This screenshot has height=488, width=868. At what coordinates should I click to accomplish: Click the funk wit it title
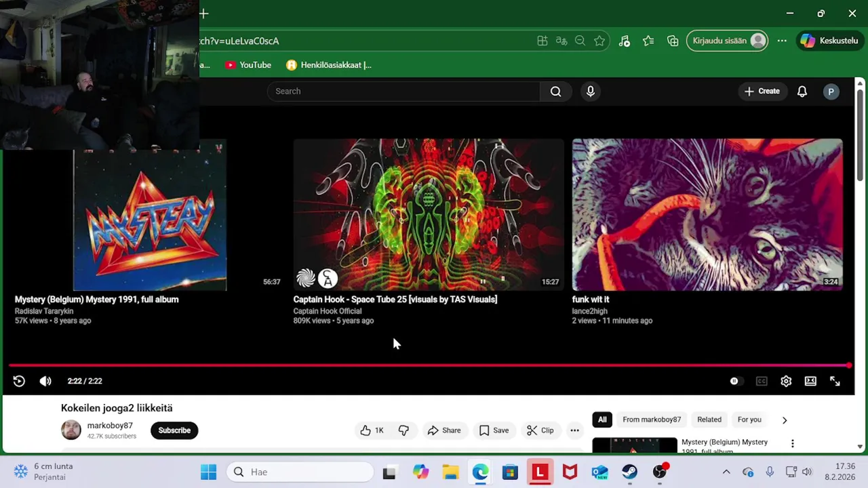[591, 300]
